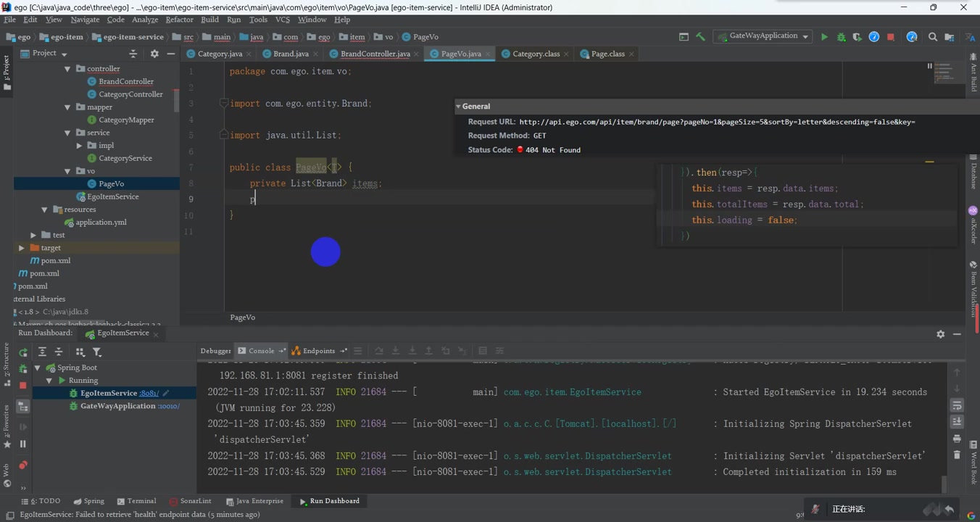Edit EgoItemService configuration pencil icon
The height and width of the screenshot is (522, 980).
(166, 393)
